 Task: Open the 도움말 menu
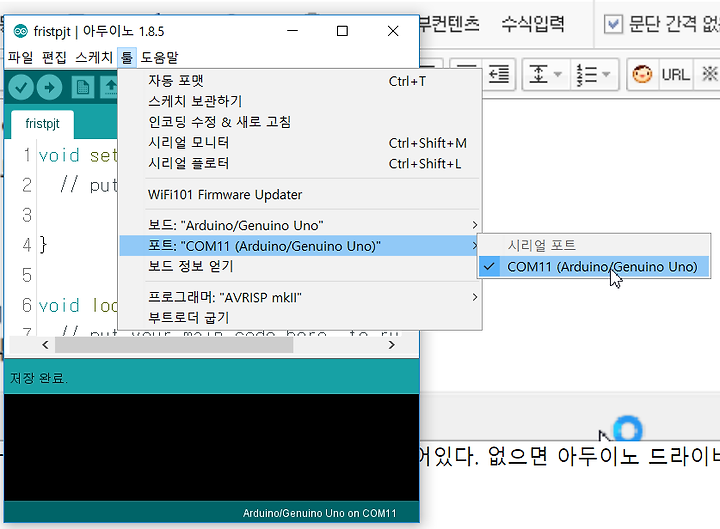[159, 57]
